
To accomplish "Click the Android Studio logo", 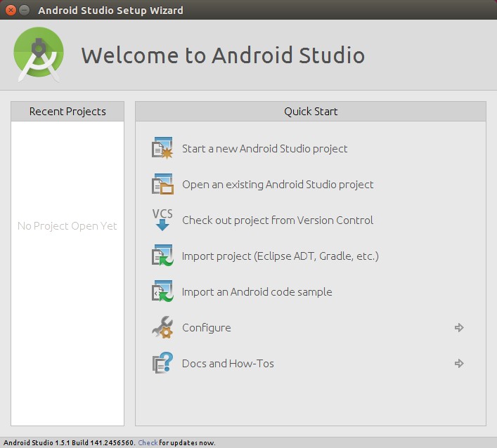I will [39, 55].
